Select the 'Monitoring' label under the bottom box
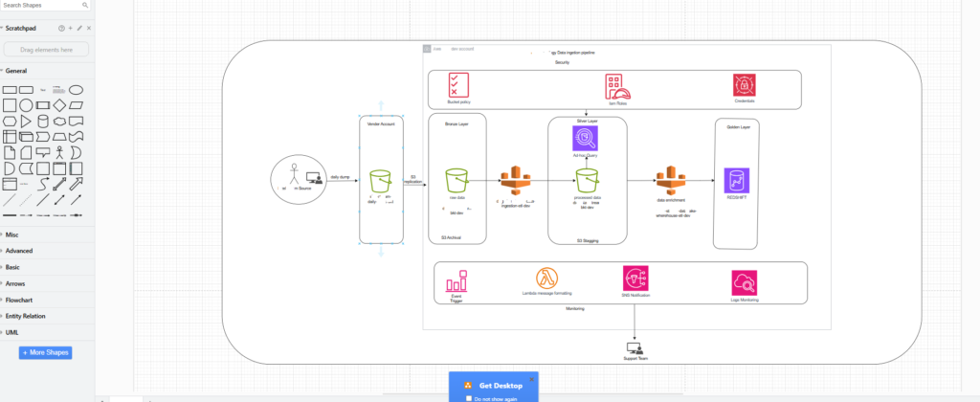This screenshot has width=980, height=402. point(575,309)
